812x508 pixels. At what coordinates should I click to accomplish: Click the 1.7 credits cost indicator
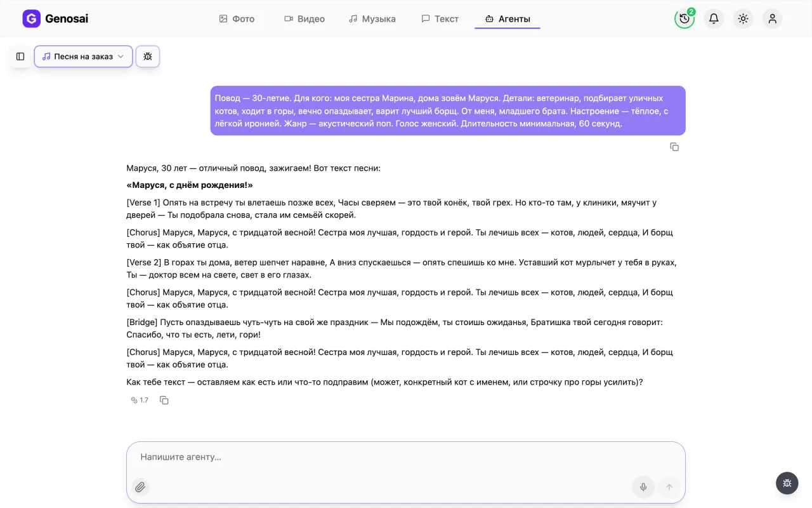140,400
